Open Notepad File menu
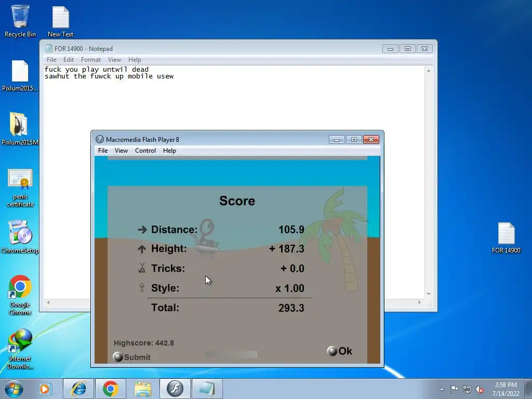Viewport: 532px width, 399px height. (51, 60)
